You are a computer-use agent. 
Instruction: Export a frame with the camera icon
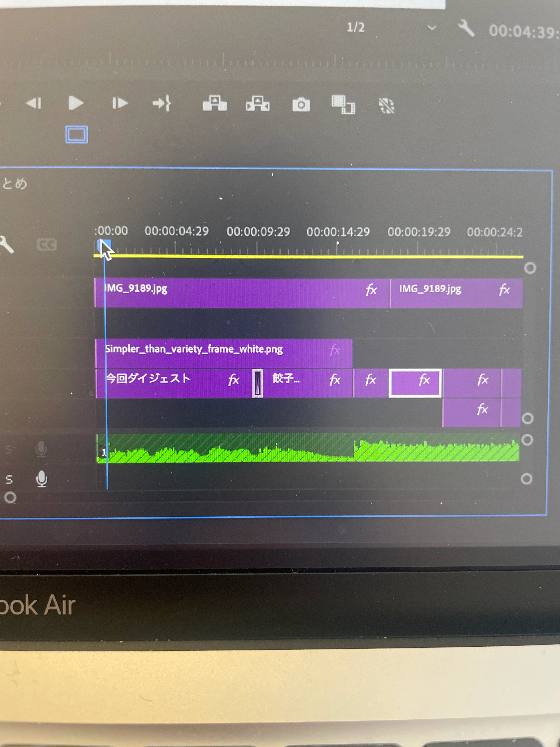(x=301, y=105)
